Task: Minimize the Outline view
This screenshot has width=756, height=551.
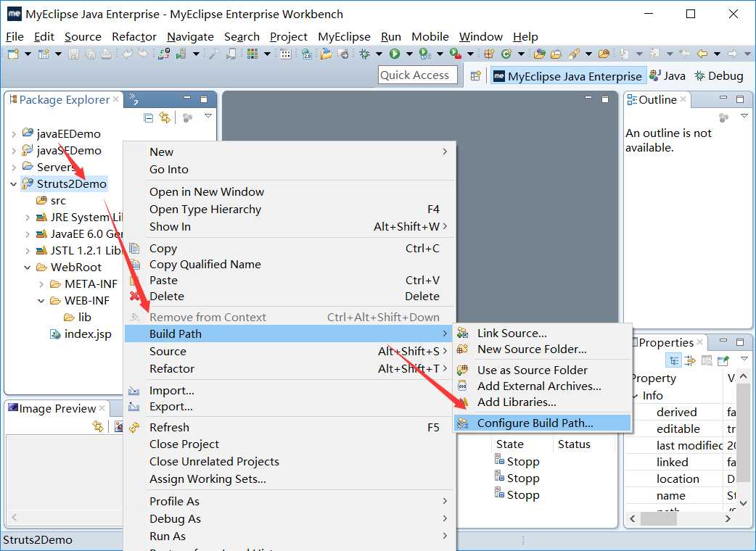Action: click(x=723, y=98)
